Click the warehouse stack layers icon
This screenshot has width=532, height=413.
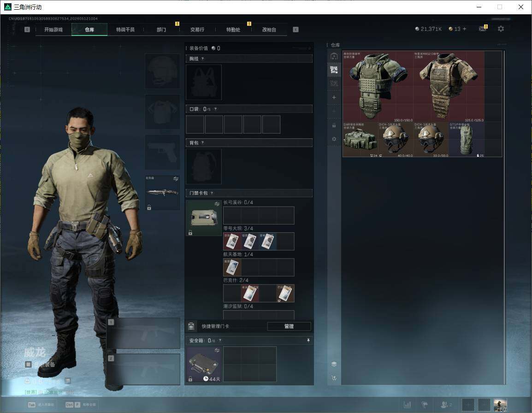click(x=334, y=364)
